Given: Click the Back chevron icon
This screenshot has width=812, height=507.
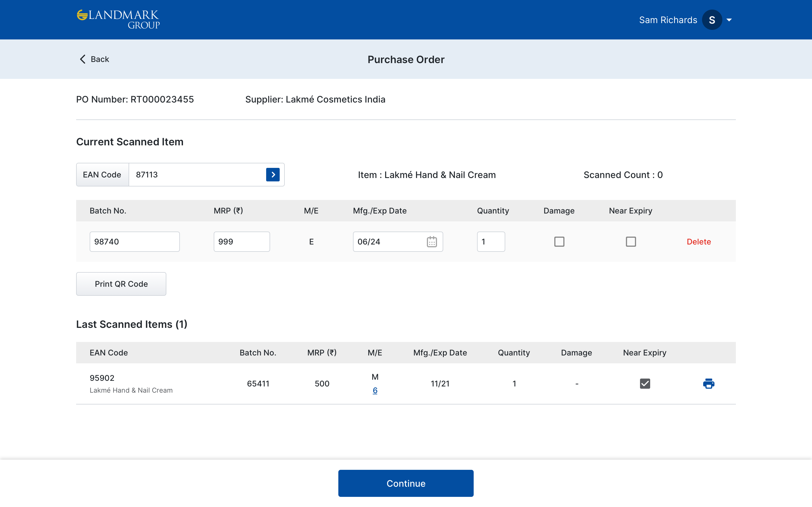Looking at the screenshot, I should pos(83,59).
